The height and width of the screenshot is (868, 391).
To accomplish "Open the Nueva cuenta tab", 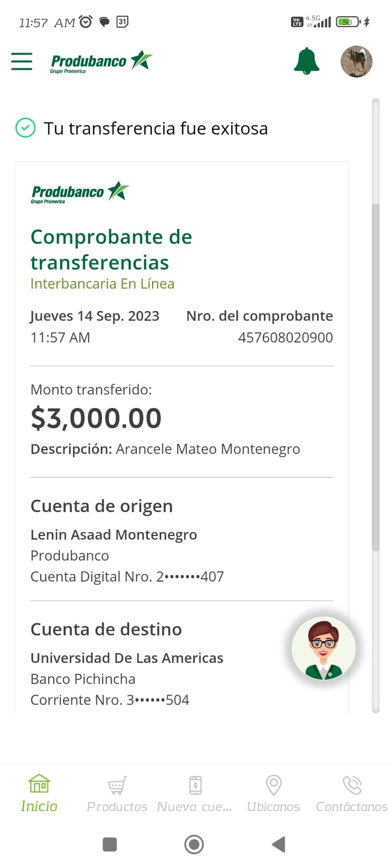I will pyautogui.click(x=195, y=793).
